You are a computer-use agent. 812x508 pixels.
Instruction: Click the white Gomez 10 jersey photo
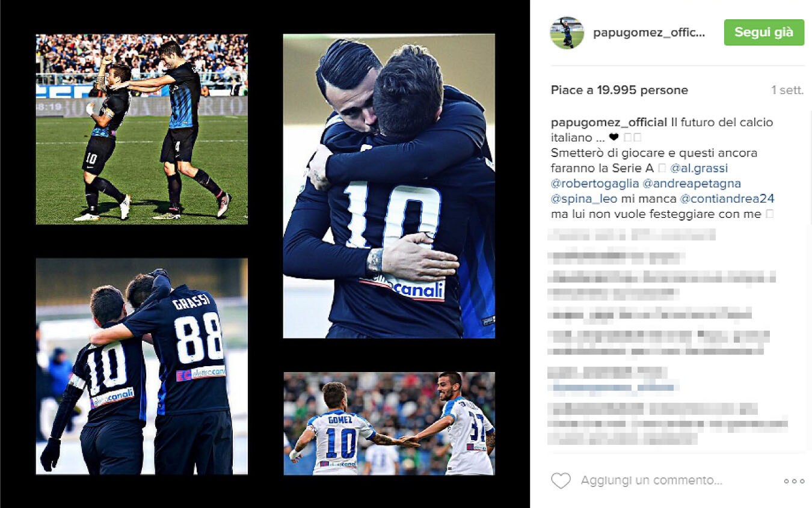(x=389, y=423)
